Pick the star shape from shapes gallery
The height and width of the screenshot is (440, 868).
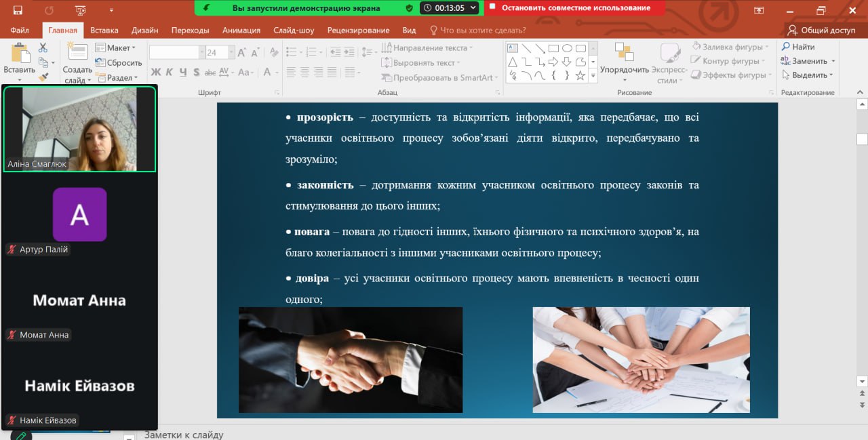(x=580, y=75)
